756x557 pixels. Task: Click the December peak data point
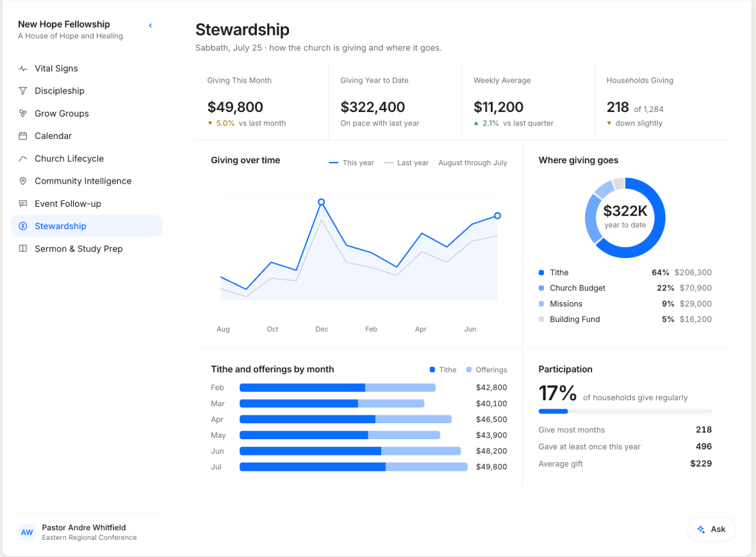(x=321, y=202)
